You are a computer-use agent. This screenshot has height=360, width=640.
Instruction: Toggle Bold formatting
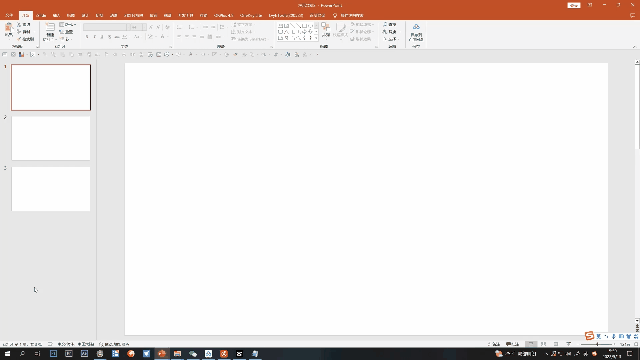pyautogui.click(x=87, y=37)
